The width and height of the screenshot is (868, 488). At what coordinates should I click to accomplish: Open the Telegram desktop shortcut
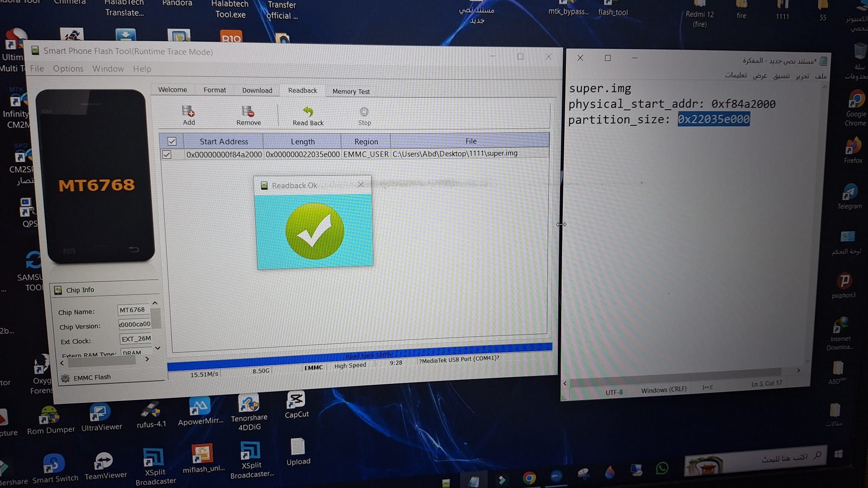849,197
